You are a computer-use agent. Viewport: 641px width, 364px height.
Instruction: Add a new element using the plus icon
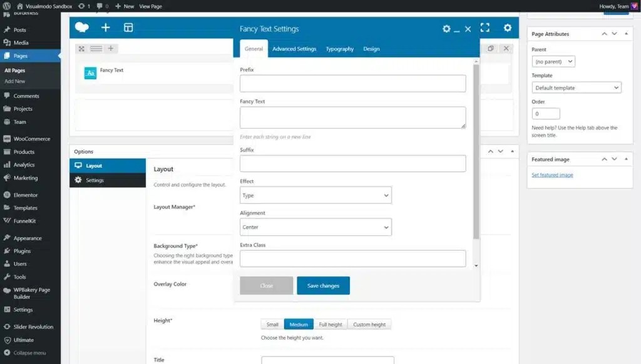pos(105,28)
